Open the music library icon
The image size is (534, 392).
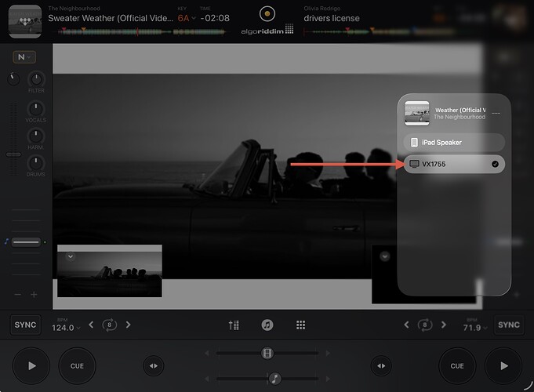[267, 325]
